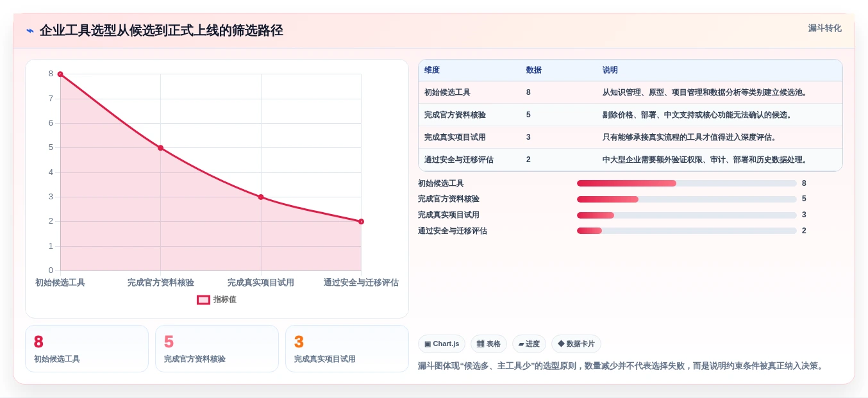
Task: Click the 维度 column header
Action: [432, 70]
